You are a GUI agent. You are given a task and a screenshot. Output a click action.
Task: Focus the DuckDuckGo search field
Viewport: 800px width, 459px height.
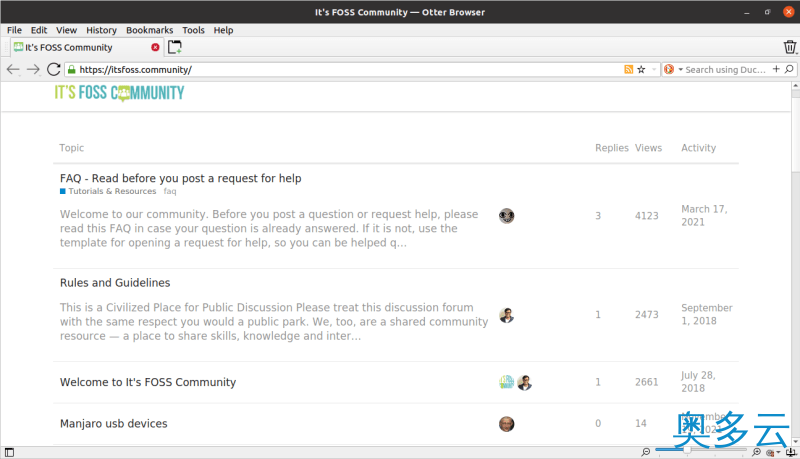[x=726, y=69]
